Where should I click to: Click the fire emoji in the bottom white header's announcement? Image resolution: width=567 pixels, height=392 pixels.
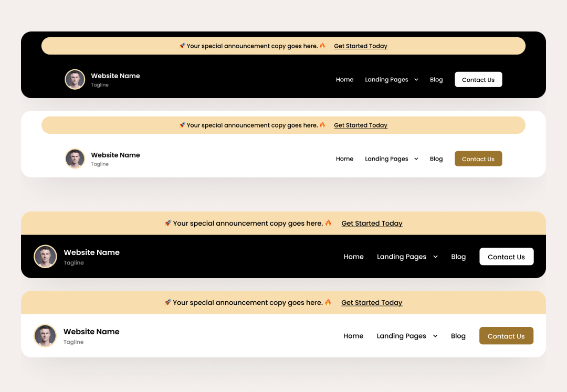click(328, 302)
